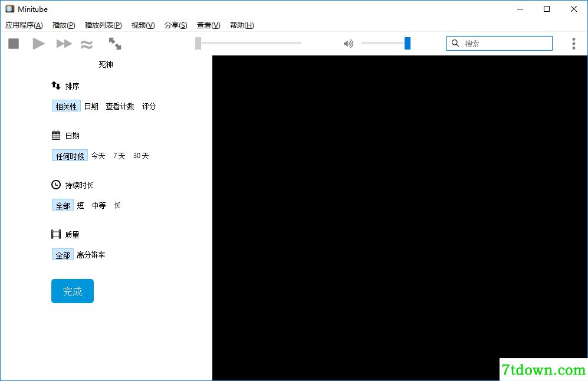588x381 pixels.
Task: Select 相关性 sort option
Action: pyautogui.click(x=66, y=107)
